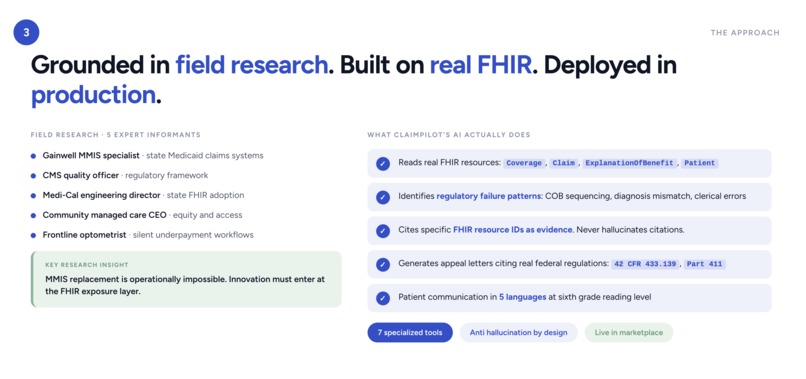Image resolution: width=806 pixels, height=379 pixels.
Task: Click "Never hallucinates citations." text
Action: point(630,230)
